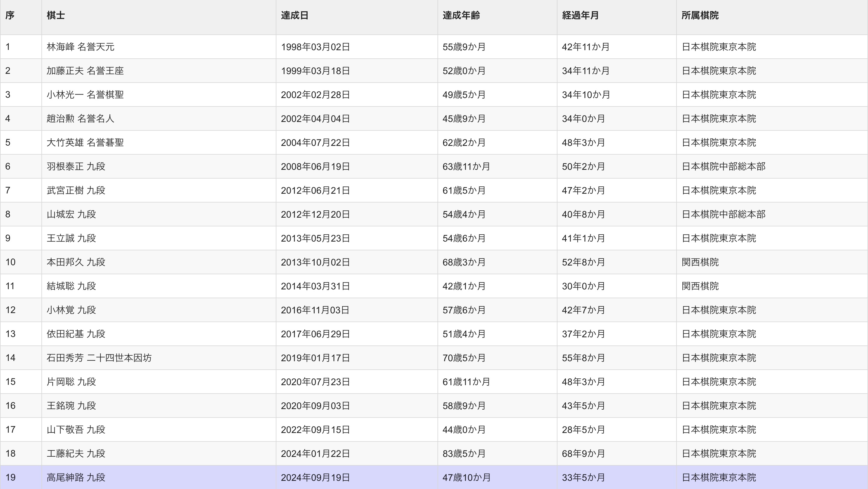This screenshot has width=868, height=489.
Task: Click age cell 83歳5か月
Action: coord(464,453)
